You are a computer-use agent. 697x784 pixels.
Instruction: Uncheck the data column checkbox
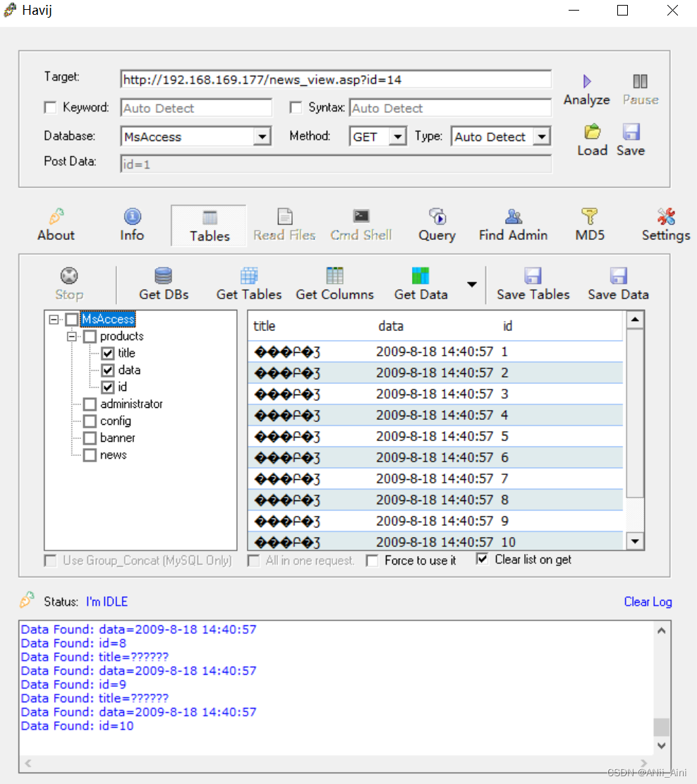[x=108, y=370]
